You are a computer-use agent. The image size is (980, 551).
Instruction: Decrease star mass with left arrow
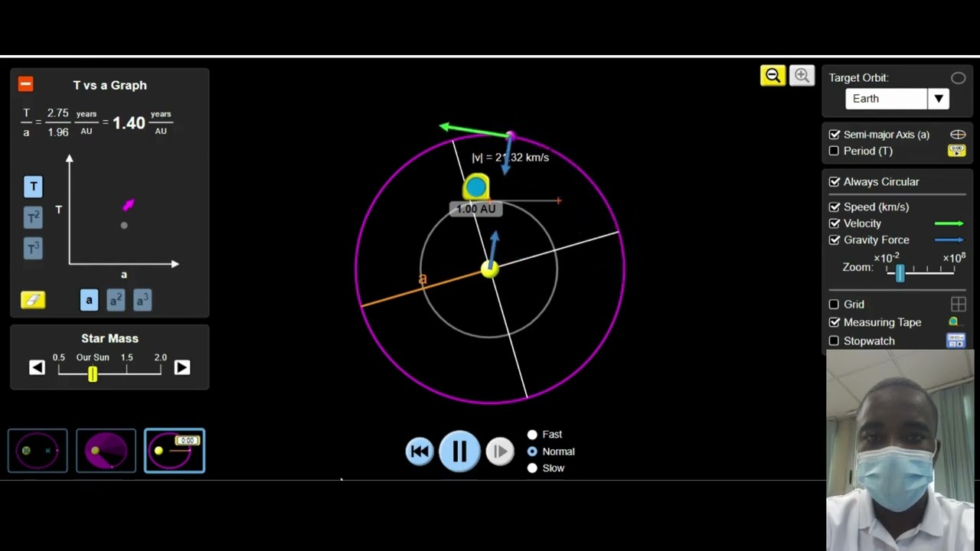point(37,367)
